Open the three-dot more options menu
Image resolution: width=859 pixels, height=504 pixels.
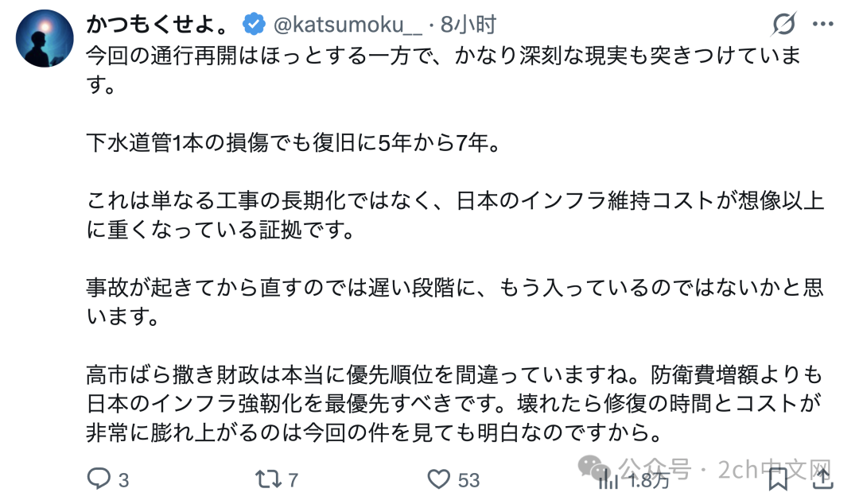[824, 25]
